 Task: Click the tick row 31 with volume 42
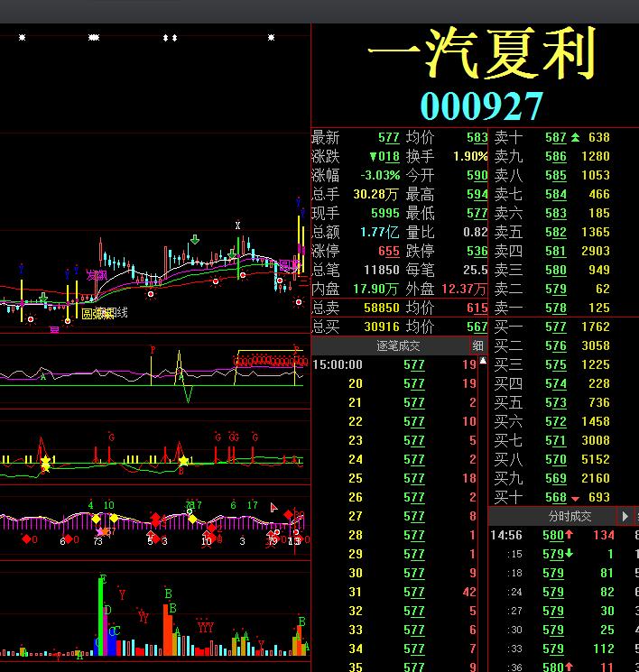coord(395,592)
